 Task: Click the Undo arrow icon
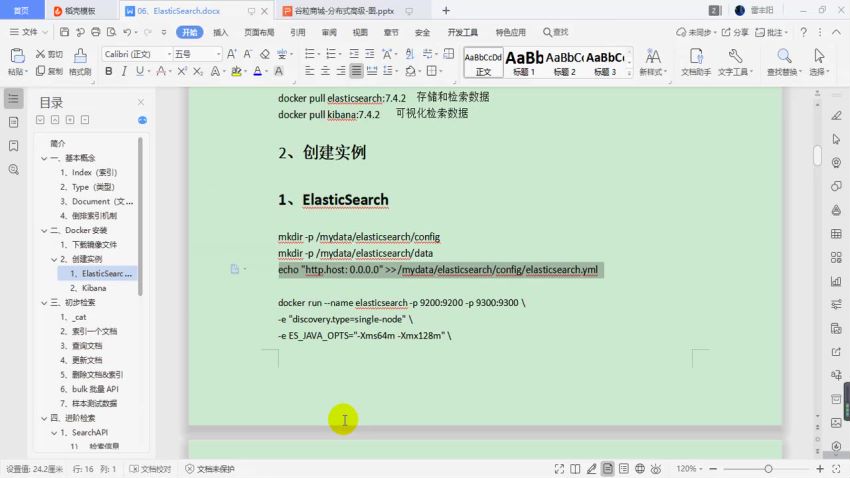point(127,32)
